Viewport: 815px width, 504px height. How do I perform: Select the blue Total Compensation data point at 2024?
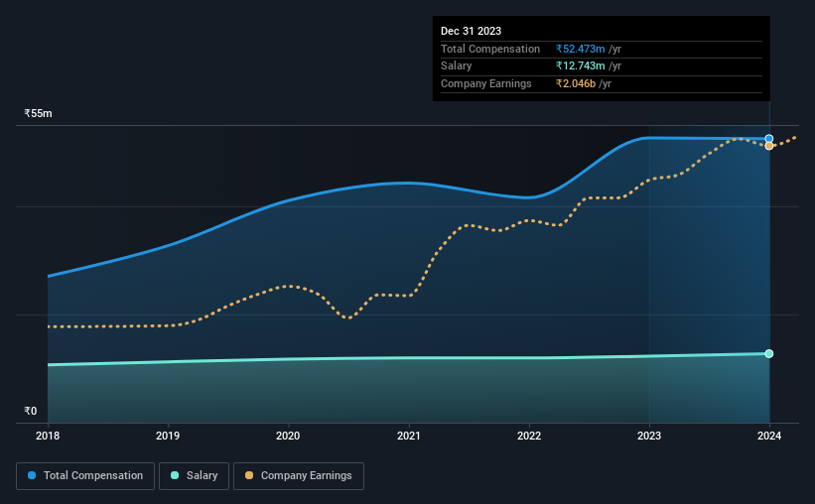pos(769,139)
